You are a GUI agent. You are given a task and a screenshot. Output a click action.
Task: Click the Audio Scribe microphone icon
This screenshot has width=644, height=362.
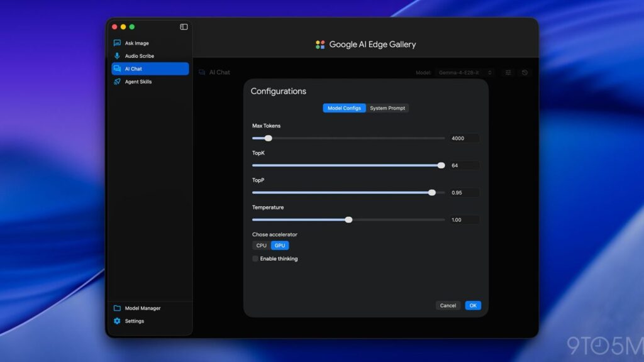click(x=117, y=56)
